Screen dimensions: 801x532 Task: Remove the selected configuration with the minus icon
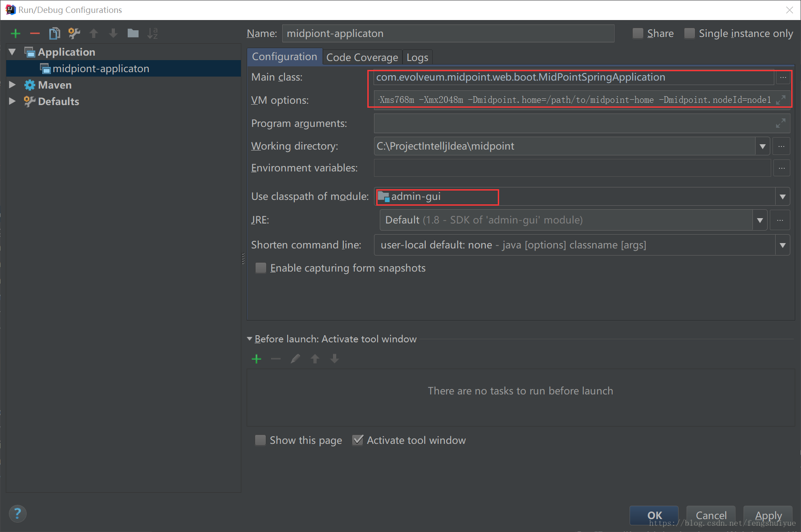(35, 33)
